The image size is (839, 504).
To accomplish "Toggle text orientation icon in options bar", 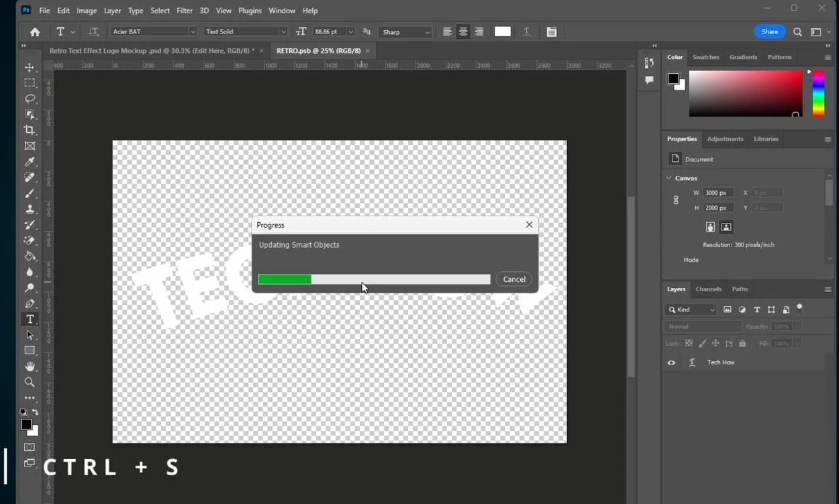I will tap(94, 32).
